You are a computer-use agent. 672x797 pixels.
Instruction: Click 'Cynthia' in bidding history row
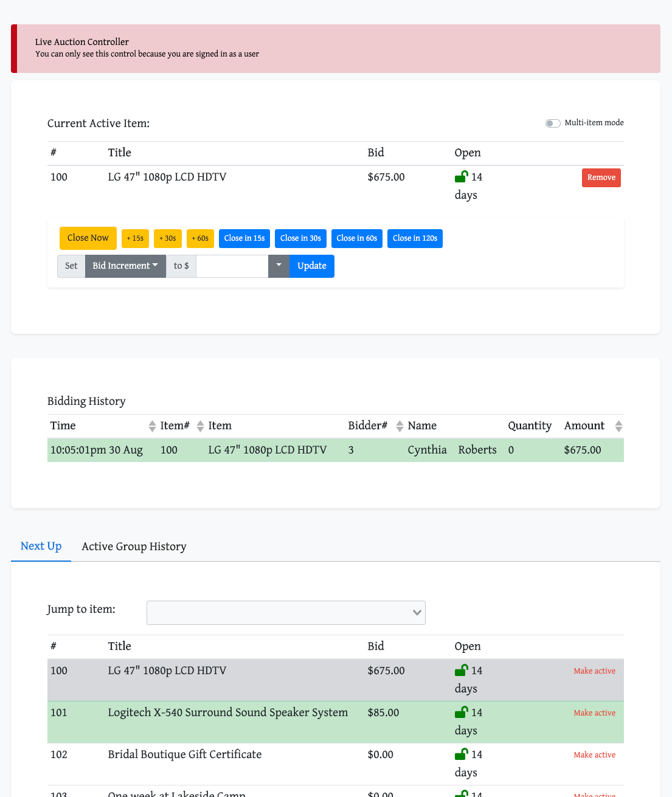click(x=427, y=450)
